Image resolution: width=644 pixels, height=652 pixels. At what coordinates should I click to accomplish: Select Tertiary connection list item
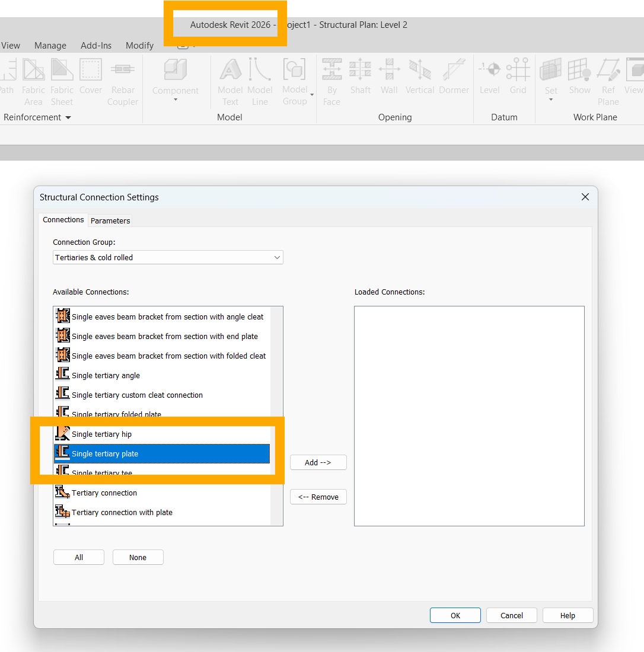pyautogui.click(x=162, y=493)
